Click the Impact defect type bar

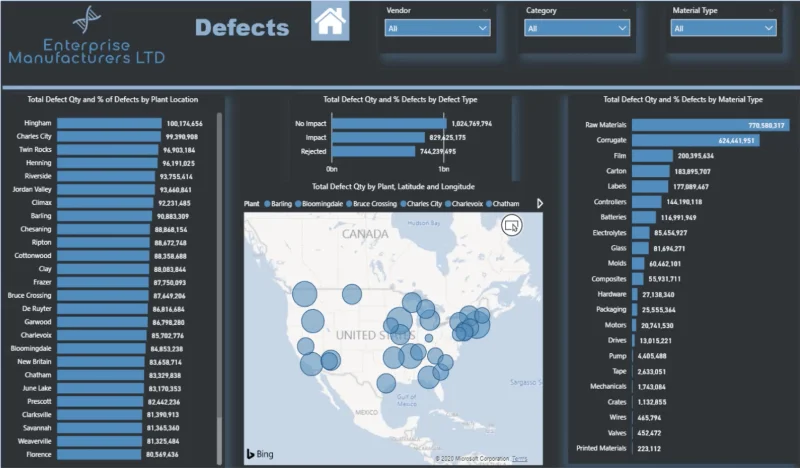point(378,137)
